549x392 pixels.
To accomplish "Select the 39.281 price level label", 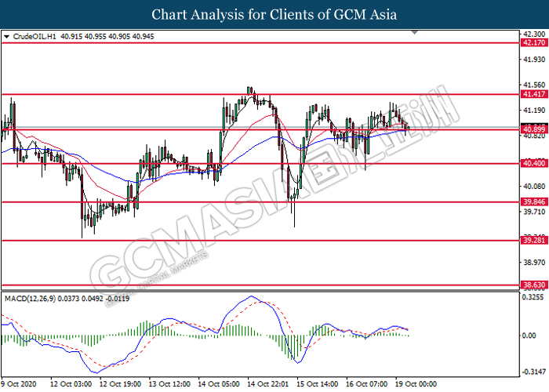I will pos(534,241).
